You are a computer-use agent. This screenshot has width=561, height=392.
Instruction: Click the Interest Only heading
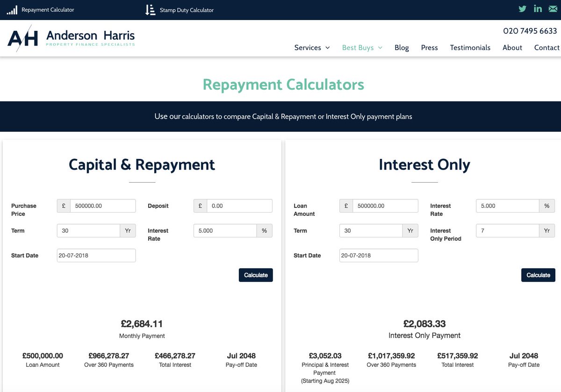tap(424, 164)
